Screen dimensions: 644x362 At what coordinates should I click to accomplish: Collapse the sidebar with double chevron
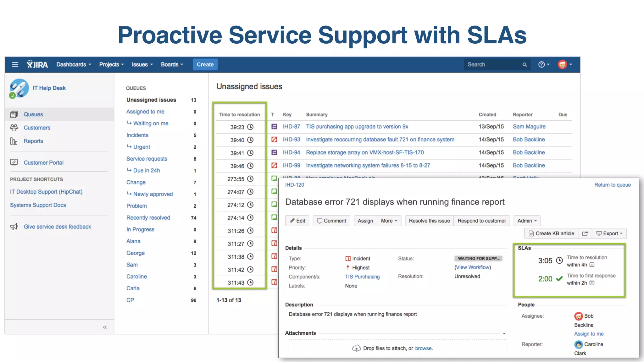click(105, 327)
